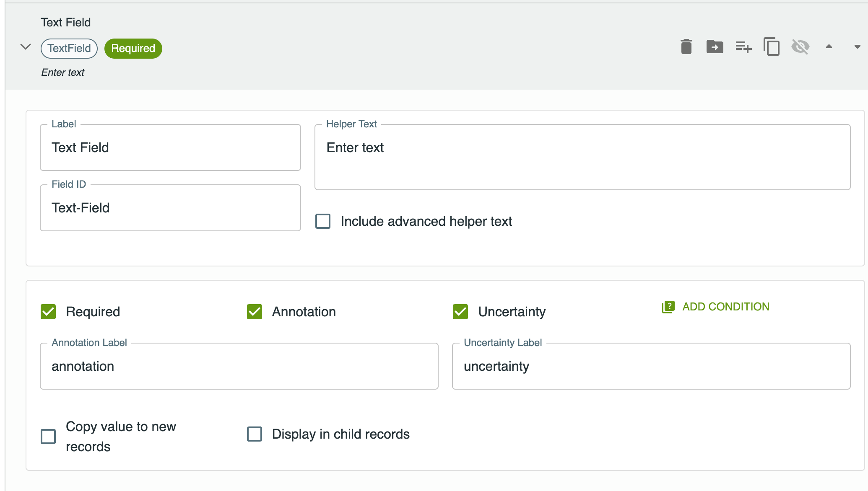Select the TextField type pill
The width and height of the screenshot is (868, 491).
(x=69, y=48)
